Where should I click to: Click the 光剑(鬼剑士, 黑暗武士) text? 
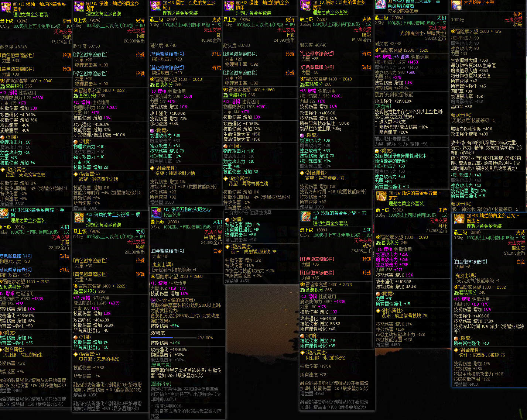pyautogui.click(x=423, y=33)
